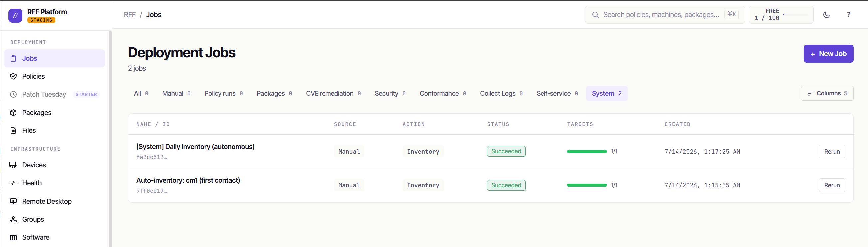
Task: Click the Policies shield icon
Action: 13,76
